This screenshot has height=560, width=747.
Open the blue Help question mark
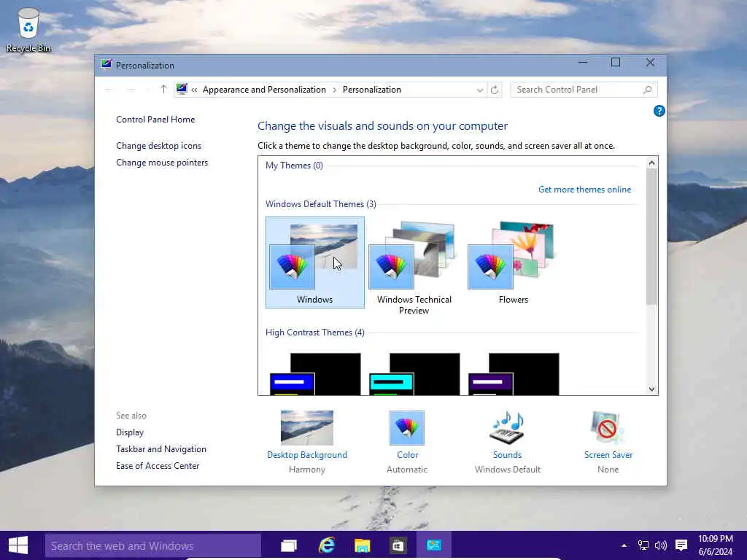659,111
